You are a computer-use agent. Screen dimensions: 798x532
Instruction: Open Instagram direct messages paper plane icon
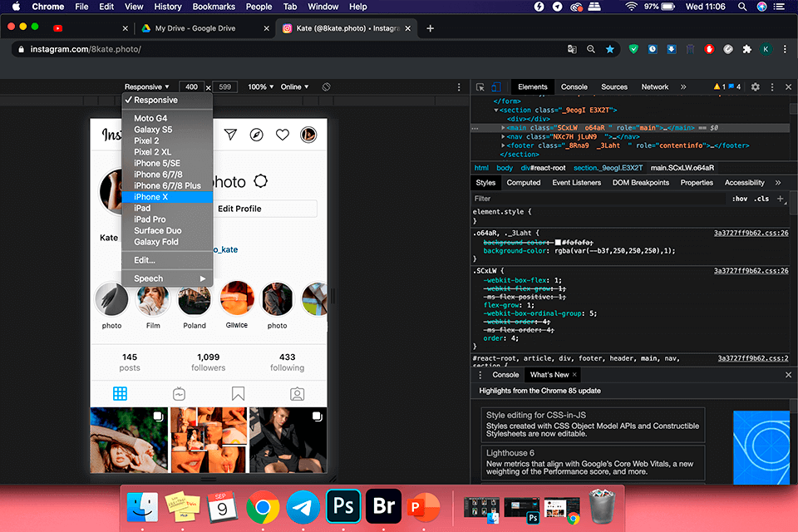click(231, 135)
